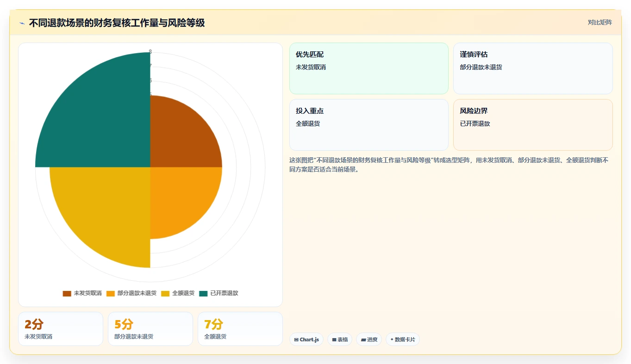
Task: Click the 进度 tag
Action: [369, 339]
